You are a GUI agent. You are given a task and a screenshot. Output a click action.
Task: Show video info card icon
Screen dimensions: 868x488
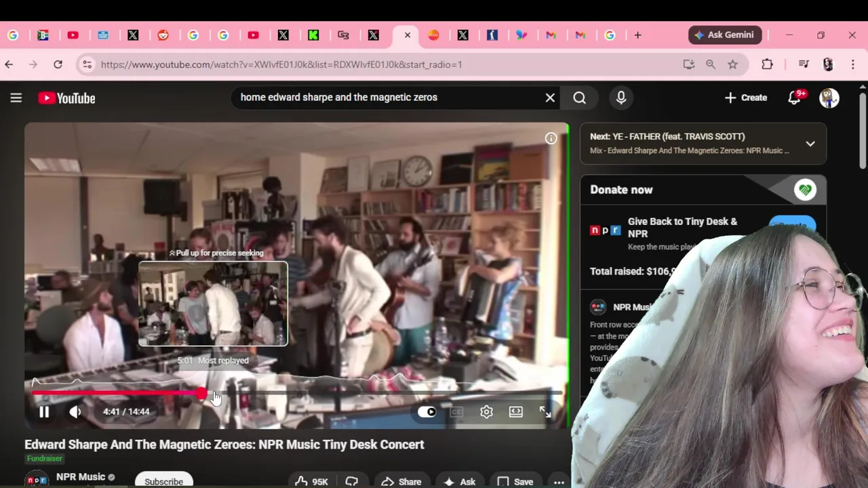(551, 138)
